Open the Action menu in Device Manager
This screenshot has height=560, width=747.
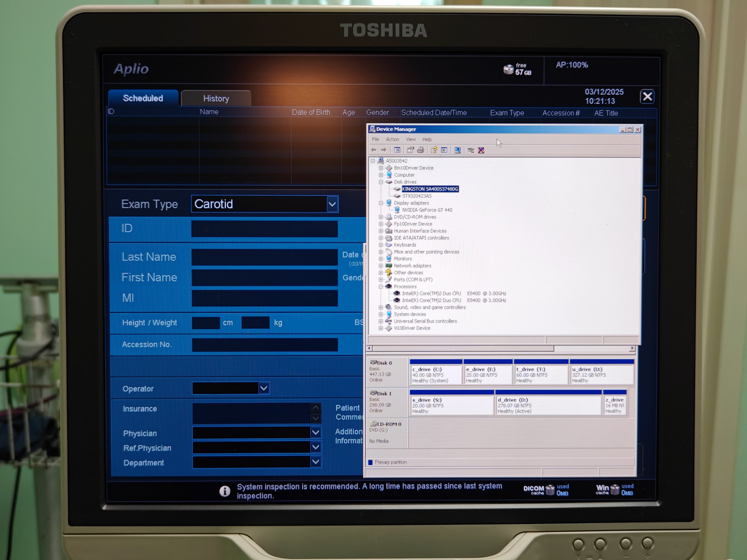pos(393,139)
